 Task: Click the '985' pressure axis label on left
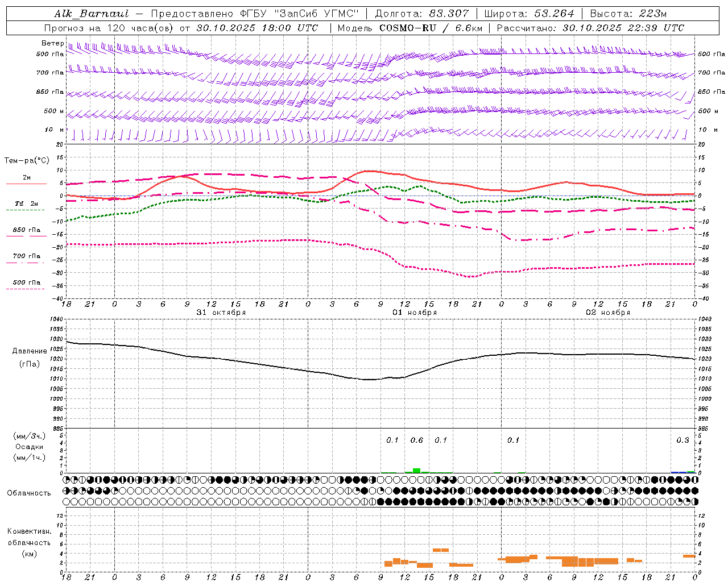[57, 429]
